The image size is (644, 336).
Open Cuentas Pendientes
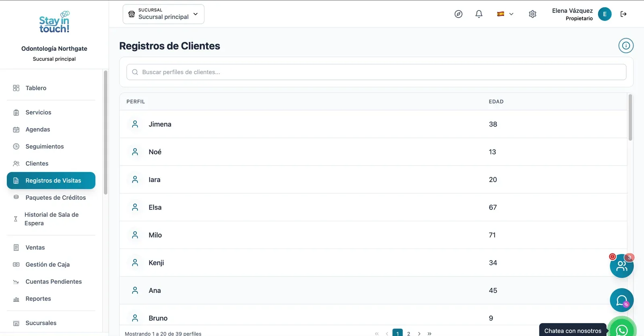[x=51, y=282]
